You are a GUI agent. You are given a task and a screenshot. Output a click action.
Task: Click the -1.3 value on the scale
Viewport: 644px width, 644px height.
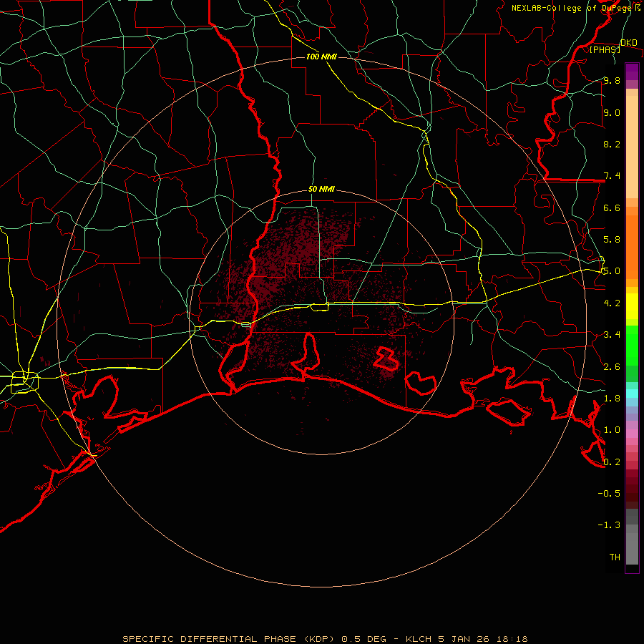(609, 525)
